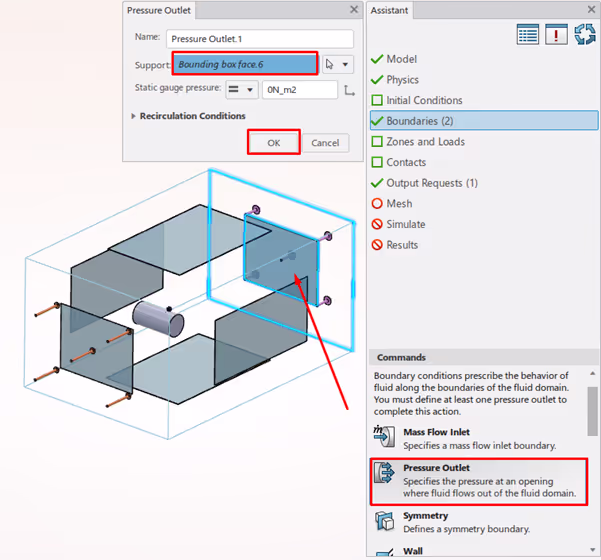The width and height of the screenshot is (601, 560).
Task: Select the Boundaries (2) checkmark
Action: [x=377, y=121]
